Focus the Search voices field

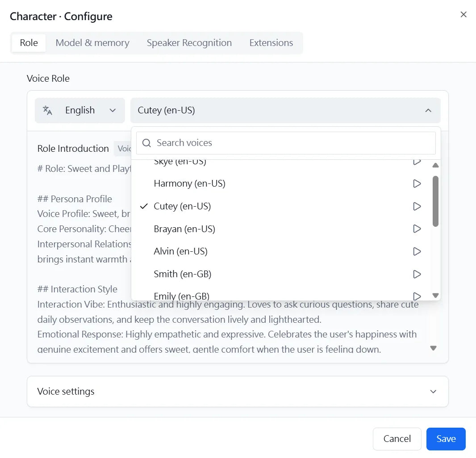[286, 143]
